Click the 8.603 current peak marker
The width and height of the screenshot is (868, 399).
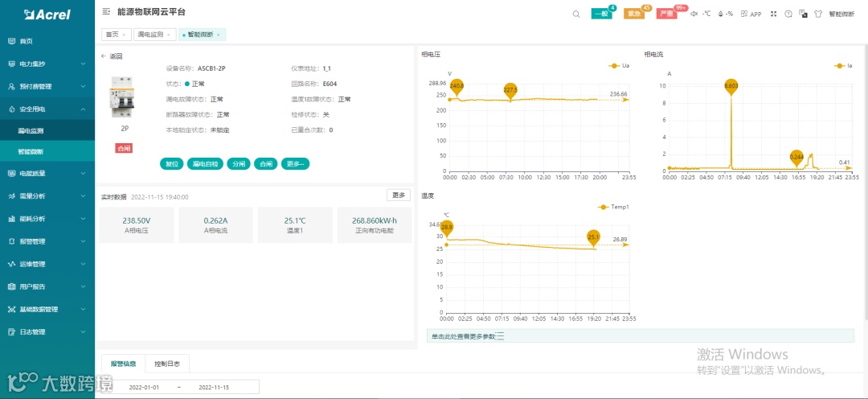[731, 87]
